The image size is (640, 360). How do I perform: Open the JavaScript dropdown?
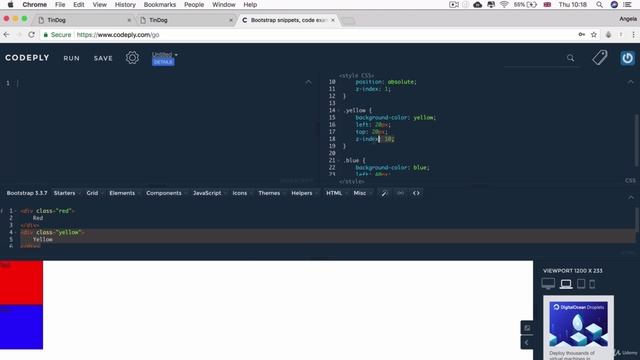pos(209,193)
